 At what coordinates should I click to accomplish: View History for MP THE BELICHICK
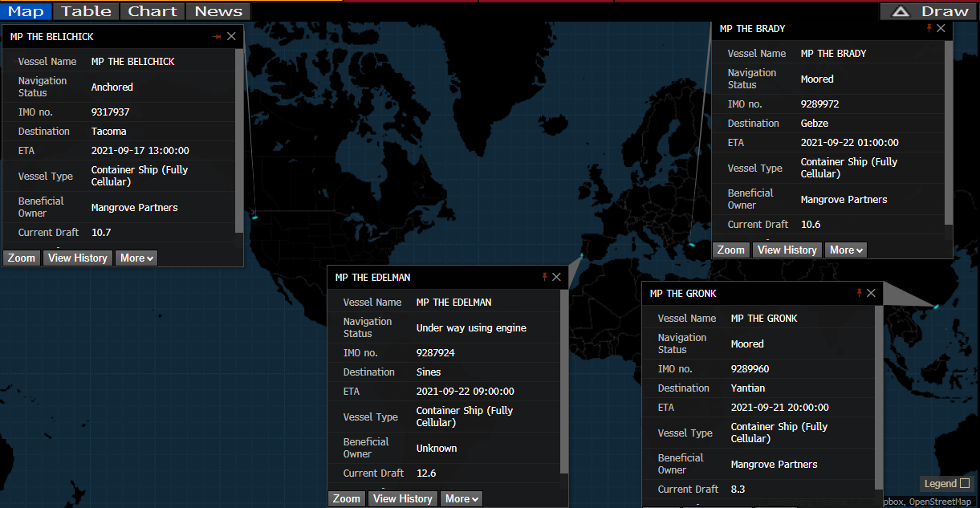(77, 258)
